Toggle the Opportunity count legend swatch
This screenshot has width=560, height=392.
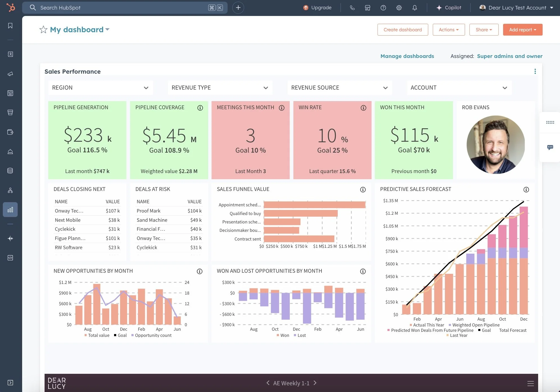[x=133, y=335]
